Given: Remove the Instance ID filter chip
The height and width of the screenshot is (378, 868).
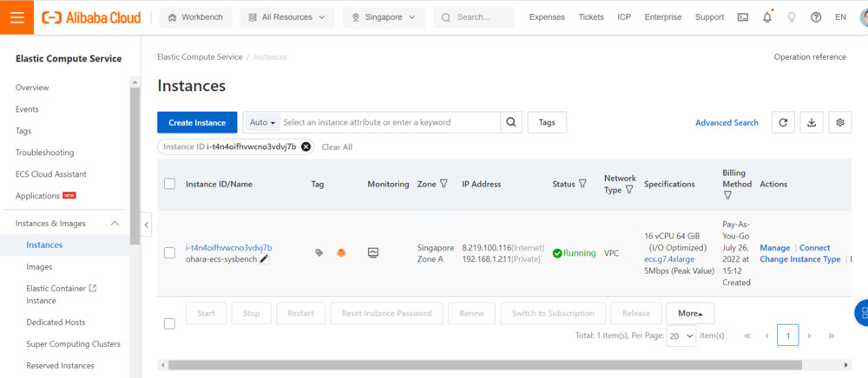Looking at the screenshot, I should pyautogui.click(x=306, y=147).
